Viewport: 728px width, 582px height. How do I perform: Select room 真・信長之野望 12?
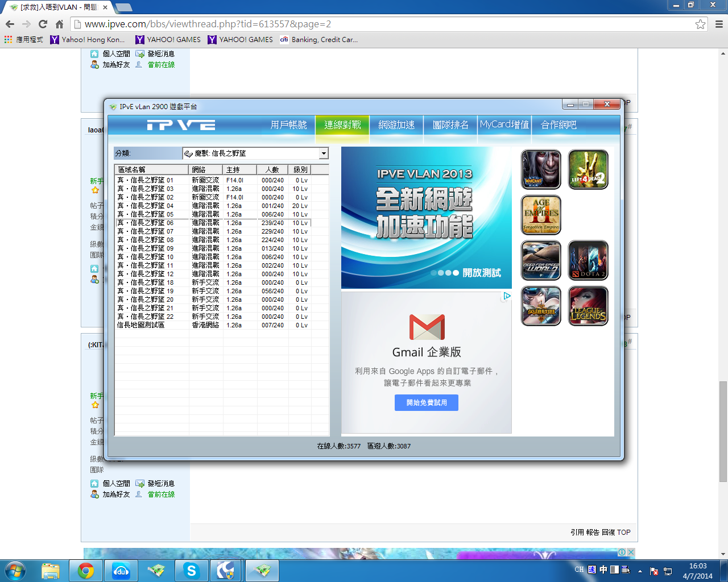(x=213, y=274)
